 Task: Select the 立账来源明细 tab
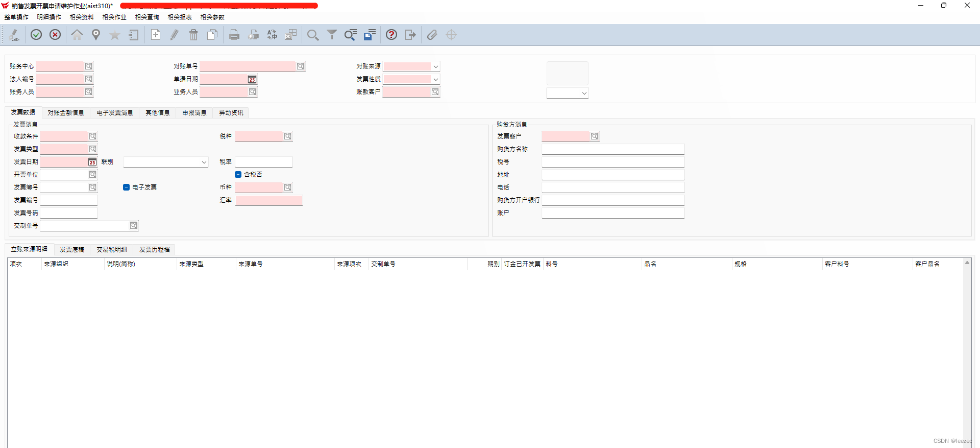coord(29,249)
